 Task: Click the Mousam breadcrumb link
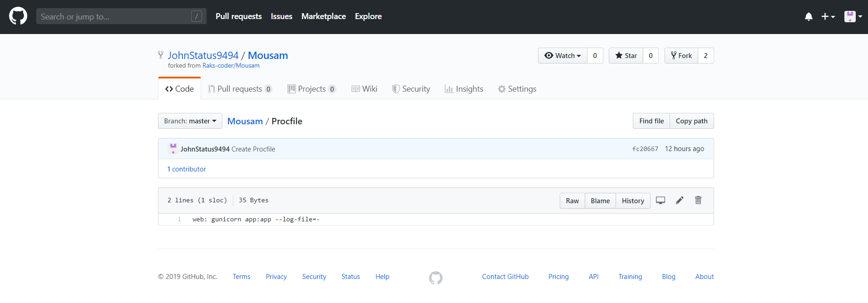coord(245,121)
